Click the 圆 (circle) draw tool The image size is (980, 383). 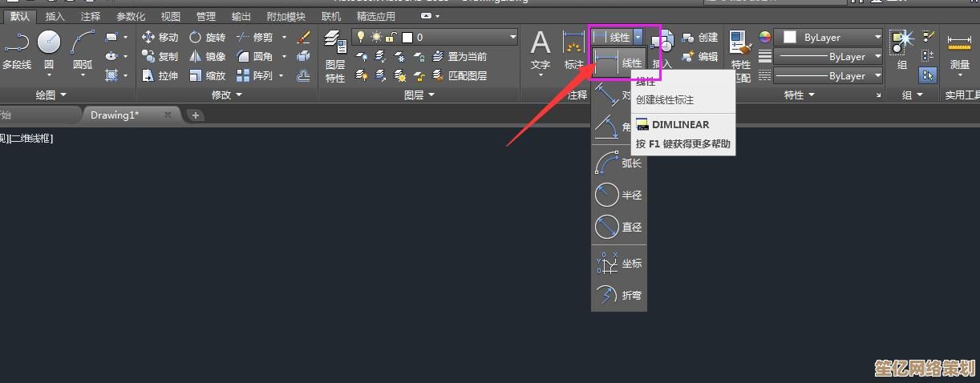tap(49, 49)
